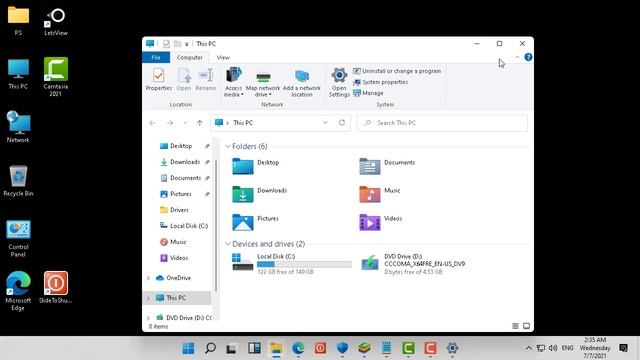The image size is (640, 360).
Task: Switch to the View ribbon tab
Action: pyautogui.click(x=223, y=58)
